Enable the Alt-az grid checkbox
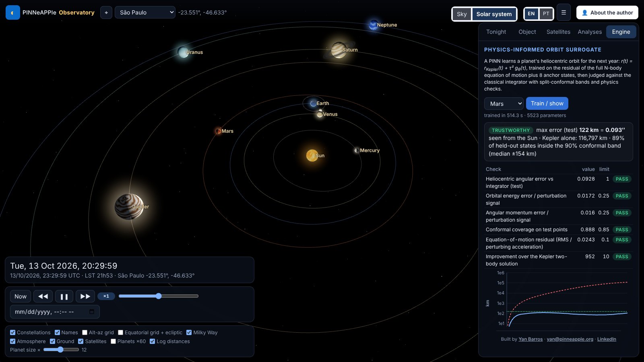 (85, 333)
